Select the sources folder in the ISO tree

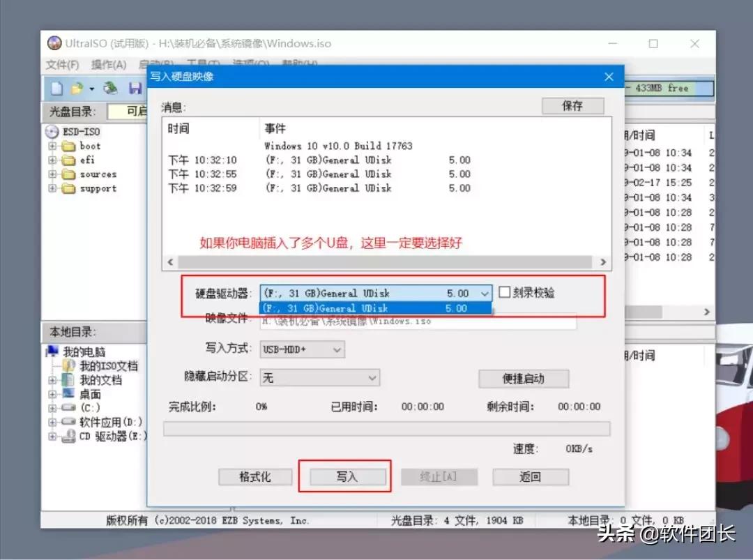pos(98,174)
